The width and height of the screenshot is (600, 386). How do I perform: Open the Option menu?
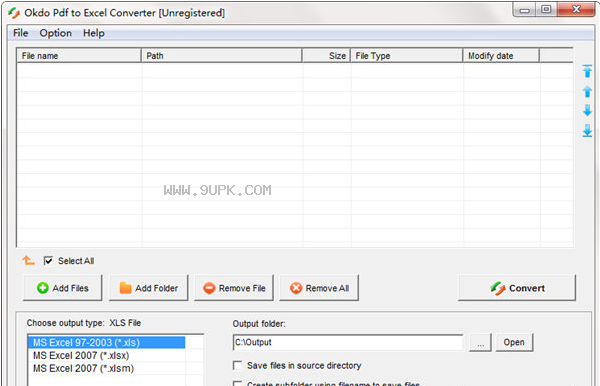coord(55,33)
